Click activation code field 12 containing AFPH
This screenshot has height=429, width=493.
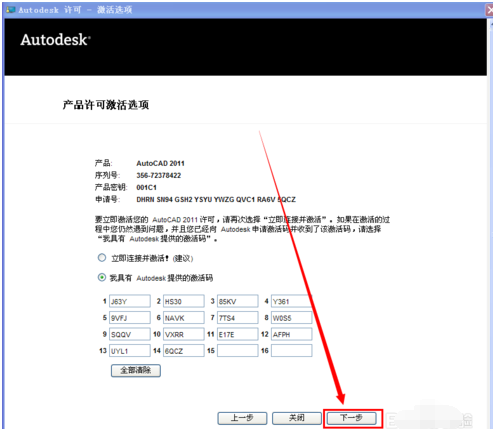(x=292, y=334)
